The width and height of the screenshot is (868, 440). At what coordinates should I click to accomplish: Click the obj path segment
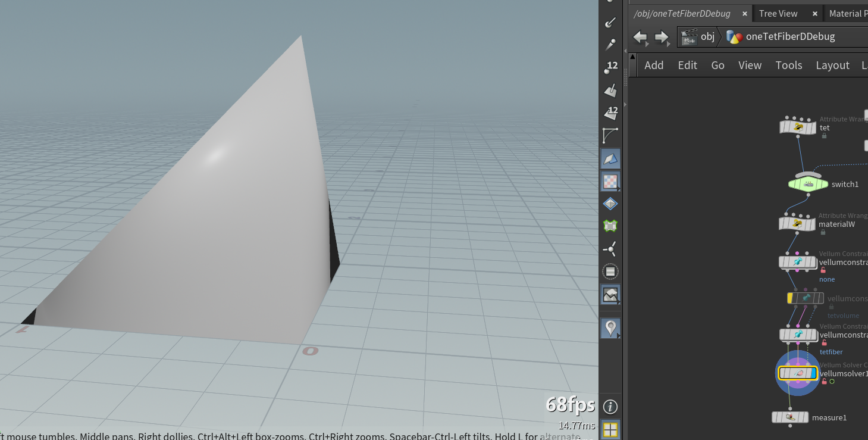(698, 36)
